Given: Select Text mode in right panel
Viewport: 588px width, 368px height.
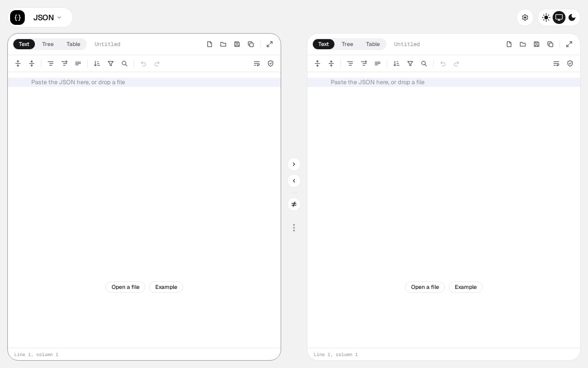Looking at the screenshot, I should point(323,44).
